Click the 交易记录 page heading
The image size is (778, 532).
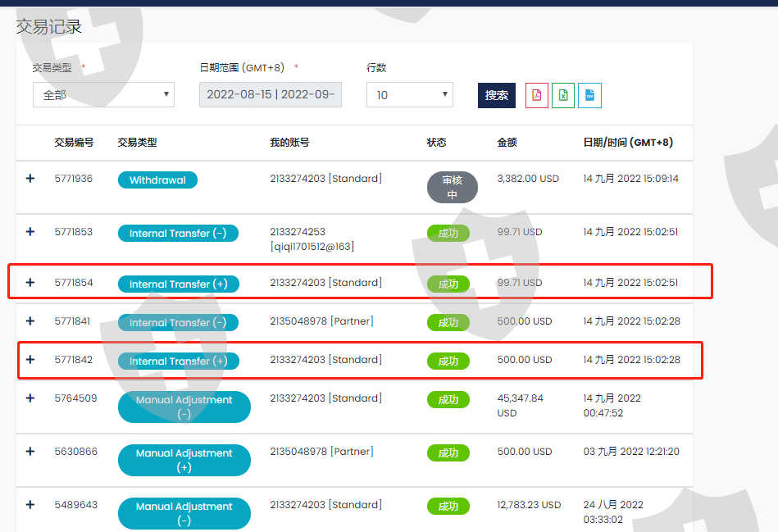coord(48,26)
